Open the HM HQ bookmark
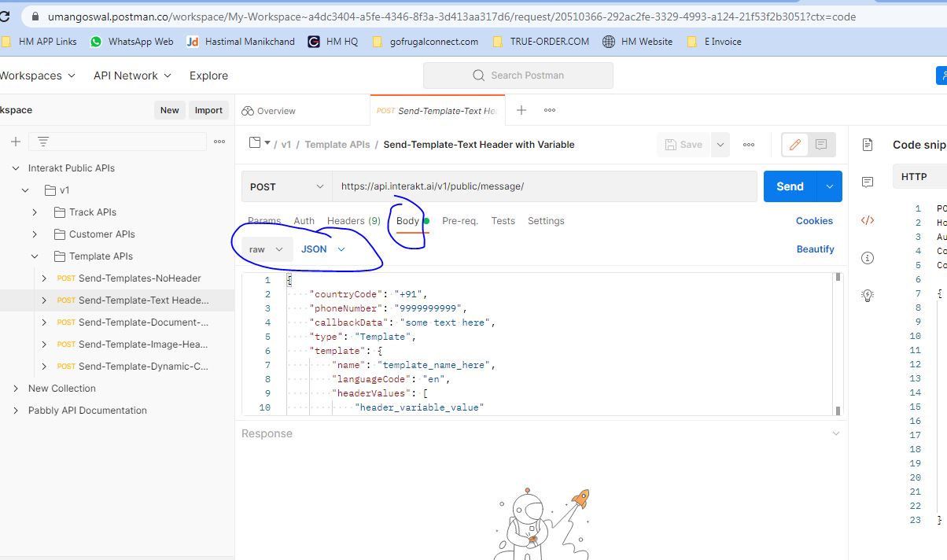This screenshot has width=947, height=560. pos(333,42)
